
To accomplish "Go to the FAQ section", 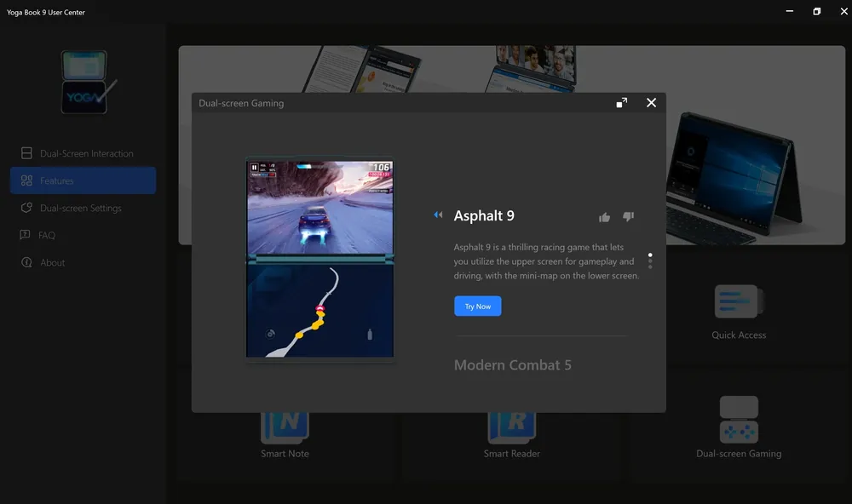I will pyautogui.click(x=83, y=235).
